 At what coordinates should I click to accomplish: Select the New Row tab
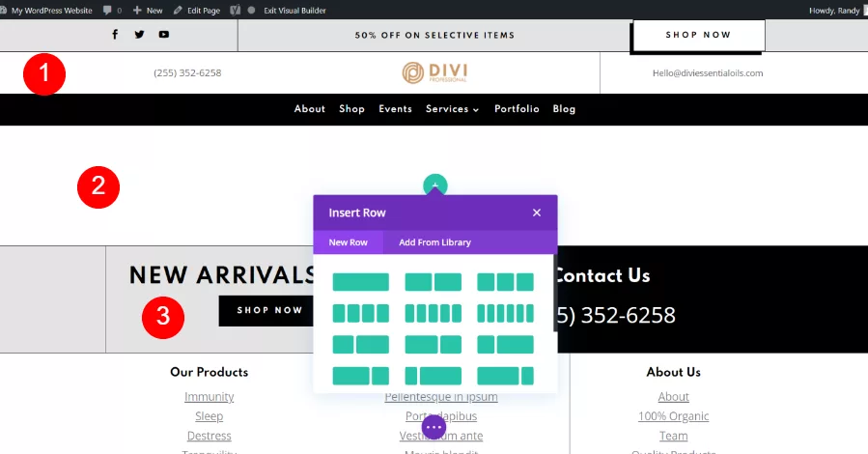click(x=349, y=242)
